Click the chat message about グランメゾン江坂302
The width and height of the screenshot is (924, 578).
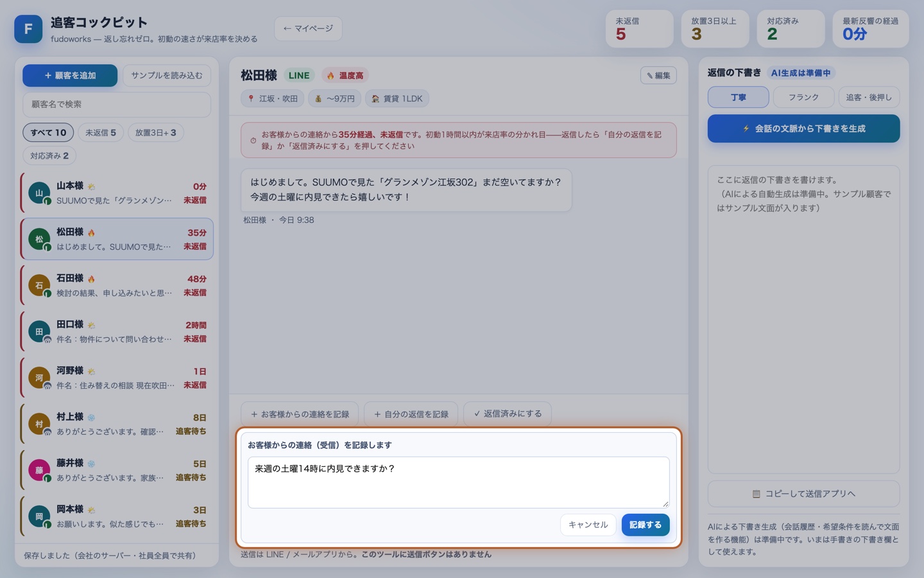[406, 189]
